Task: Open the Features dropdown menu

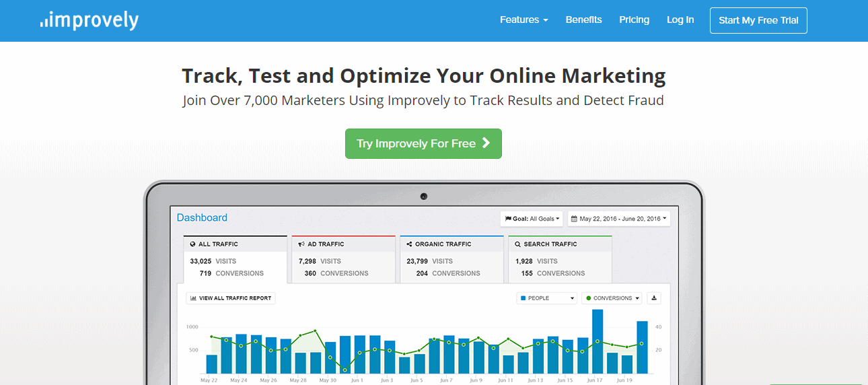Action: point(523,20)
